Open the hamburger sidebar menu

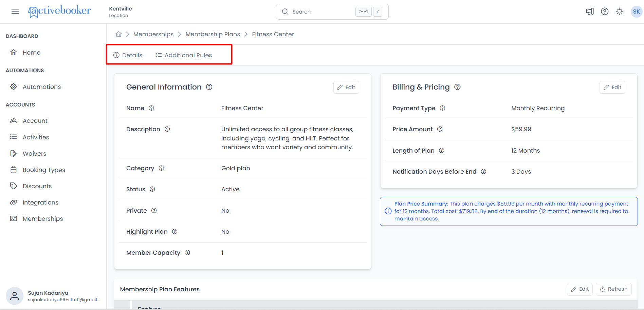(x=15, y=12)
